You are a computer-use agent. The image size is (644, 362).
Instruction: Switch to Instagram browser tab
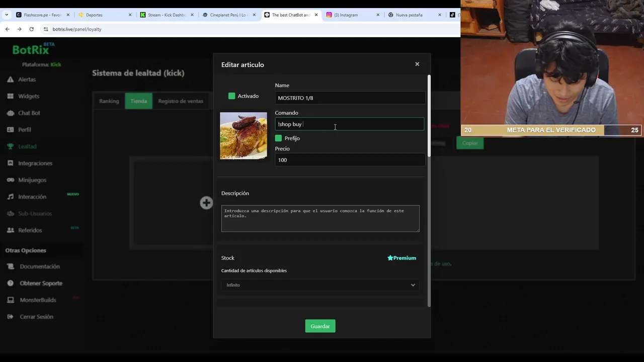pos(352,15)
